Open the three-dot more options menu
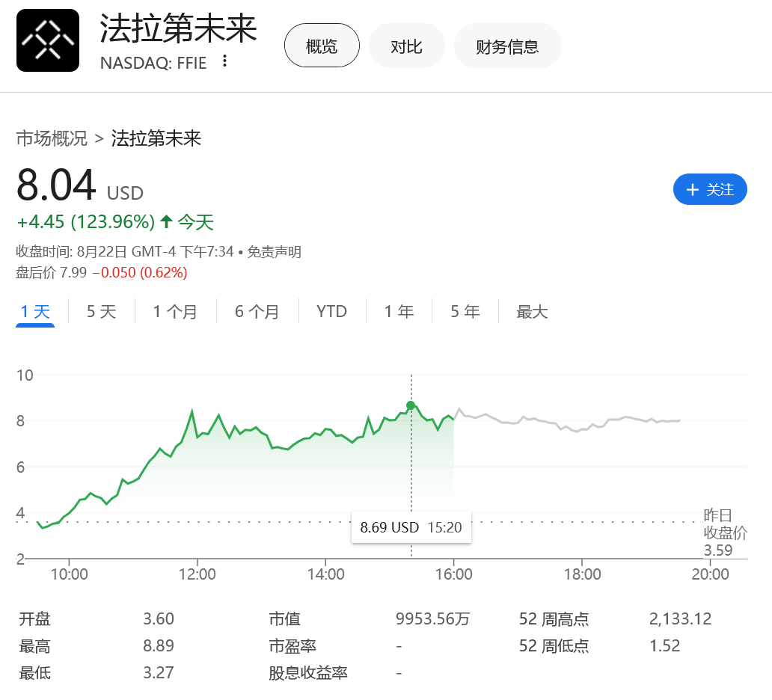Viewport: 772px width, 700px height. click(224, 61)
